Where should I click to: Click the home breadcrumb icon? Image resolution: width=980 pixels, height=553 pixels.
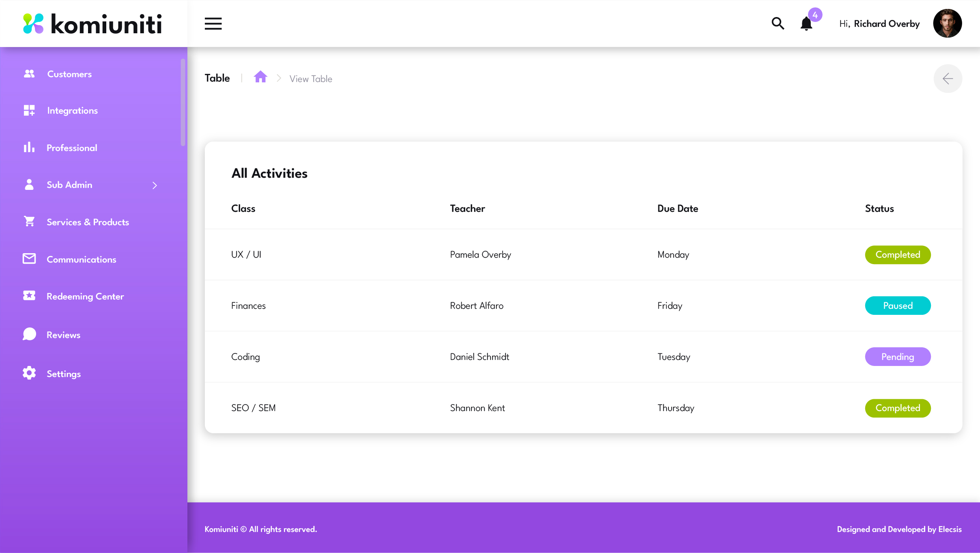[260, 77]
